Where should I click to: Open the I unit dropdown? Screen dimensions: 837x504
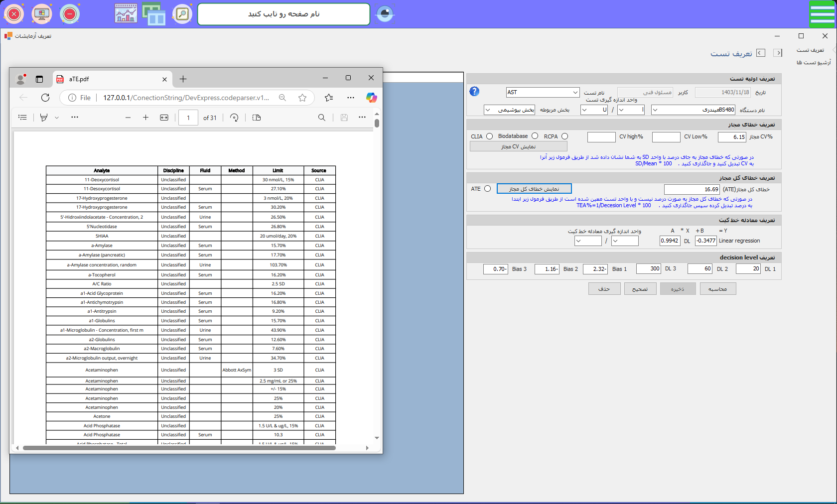621,110
